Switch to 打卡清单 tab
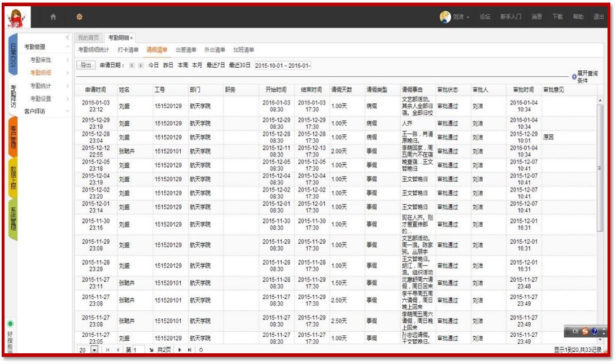Screen dimensions: 616x364 pyautogui.click(x=128, y=50)
